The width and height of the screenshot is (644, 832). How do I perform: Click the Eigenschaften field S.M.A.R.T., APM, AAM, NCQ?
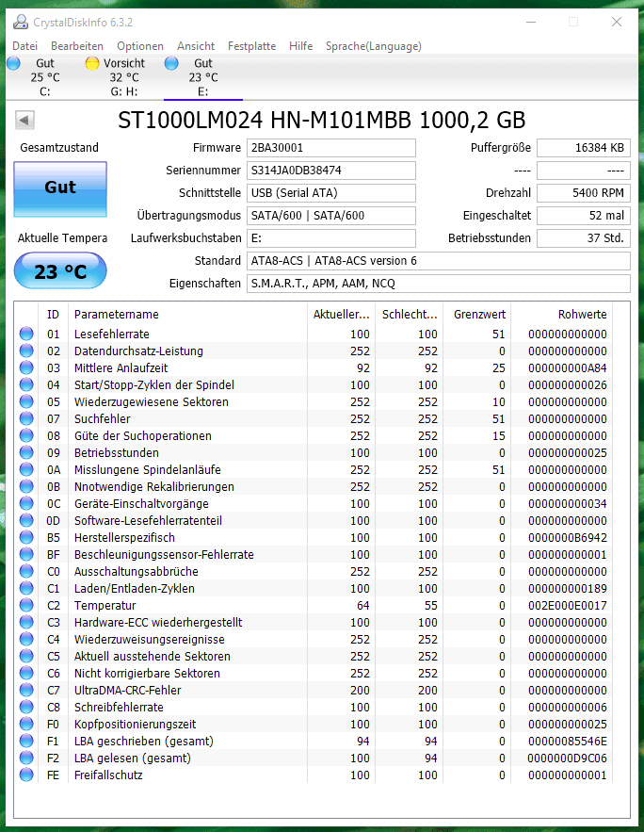439,284
